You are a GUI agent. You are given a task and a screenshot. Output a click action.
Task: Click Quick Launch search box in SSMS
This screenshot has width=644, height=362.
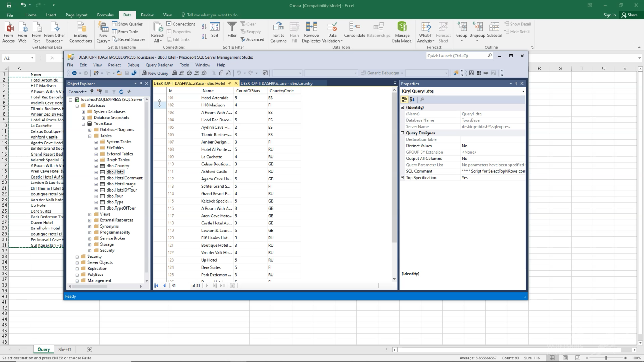[x=459, y=56]
